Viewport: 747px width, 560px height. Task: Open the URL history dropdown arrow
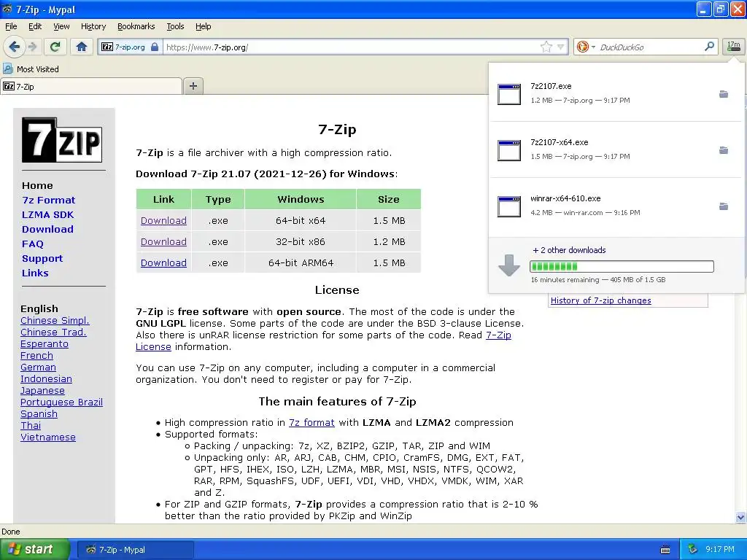click(x=561, y=47)
